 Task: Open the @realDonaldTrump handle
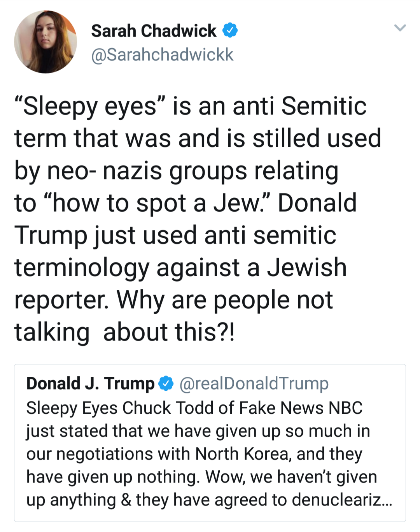[x=254, y=383]
